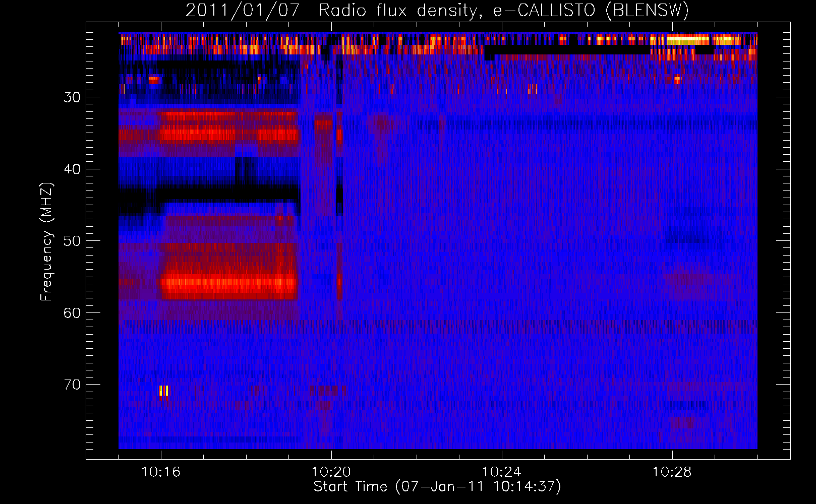Click the black band near 43 MHz

click(x=209, y=193)
